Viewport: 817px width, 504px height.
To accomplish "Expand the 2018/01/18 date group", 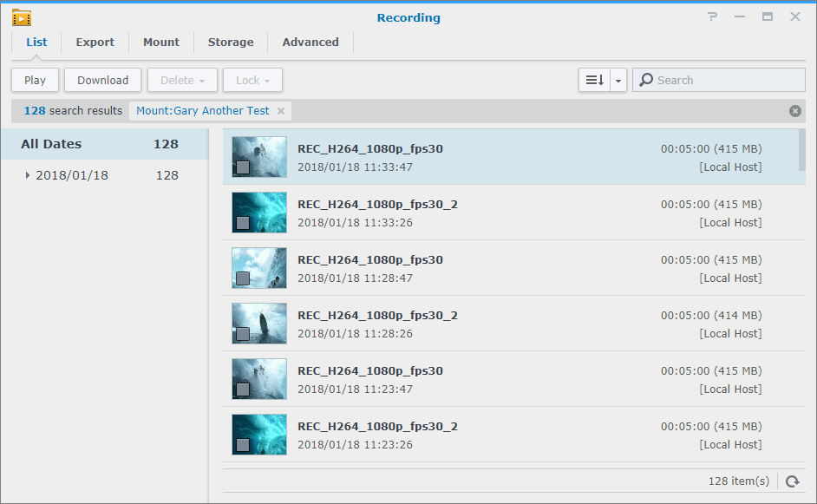I will coord(27,174).
